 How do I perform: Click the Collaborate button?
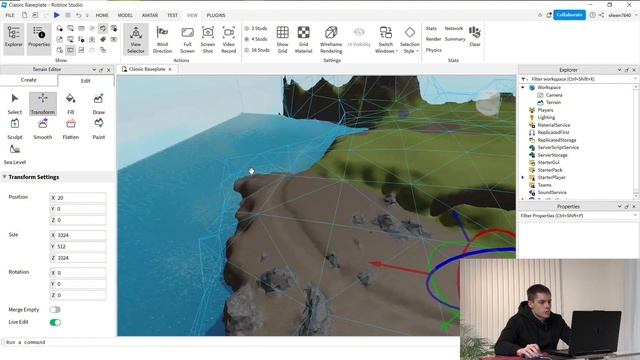(569, 15)
